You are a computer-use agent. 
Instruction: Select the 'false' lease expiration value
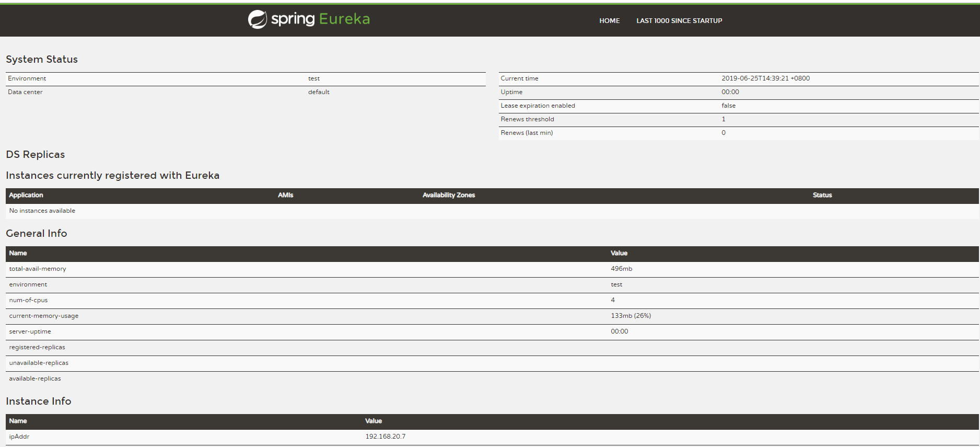coord(728,106)
